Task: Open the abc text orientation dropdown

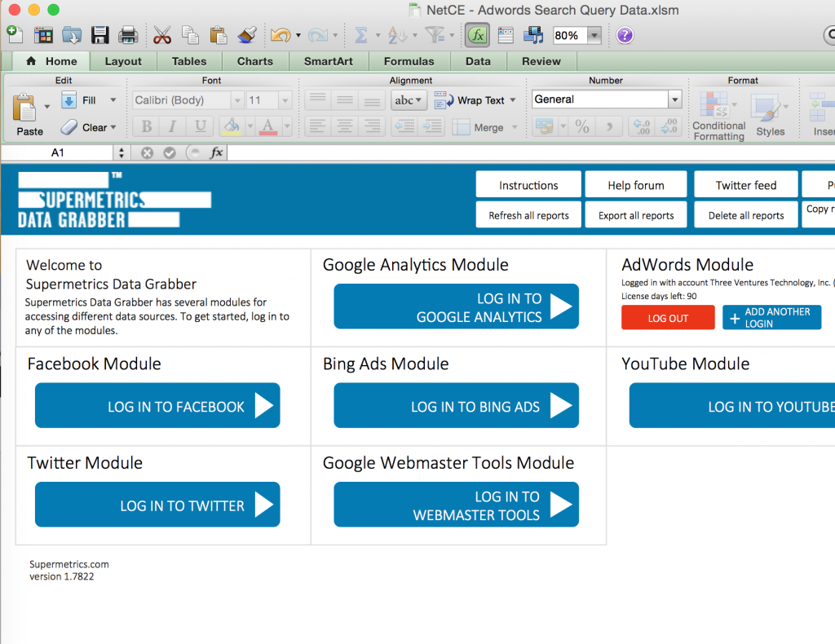Action: tap(409, 100)
